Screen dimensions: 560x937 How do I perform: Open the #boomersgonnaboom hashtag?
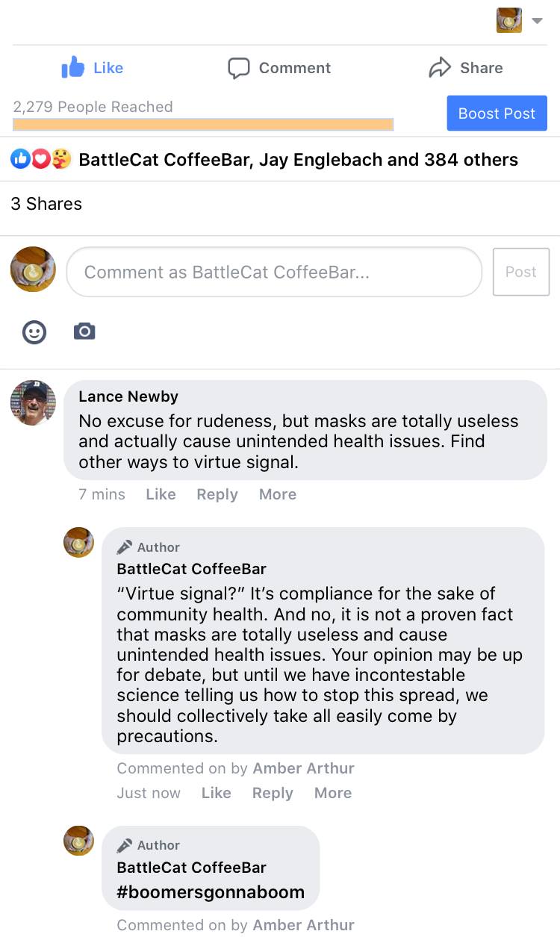coord(211,891)
